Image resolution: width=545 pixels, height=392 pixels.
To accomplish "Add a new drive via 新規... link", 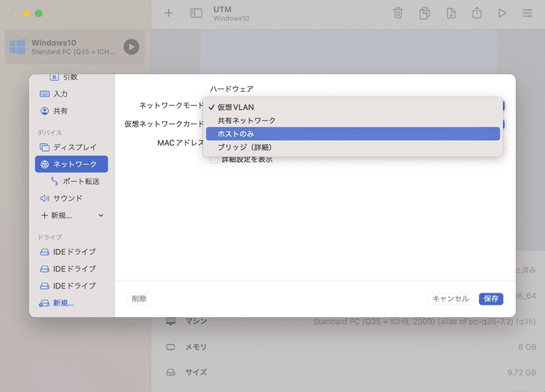I will (x=57, y=303).
